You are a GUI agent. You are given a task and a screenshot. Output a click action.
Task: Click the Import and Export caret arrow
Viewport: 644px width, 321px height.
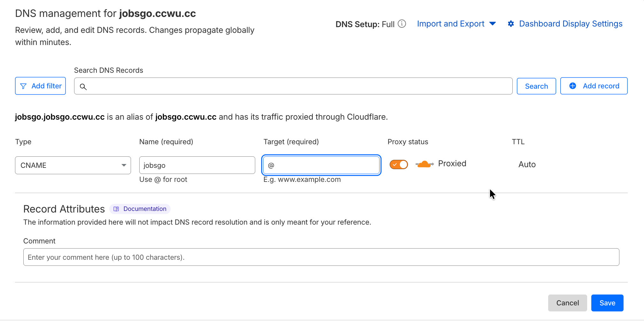point(492,24)
